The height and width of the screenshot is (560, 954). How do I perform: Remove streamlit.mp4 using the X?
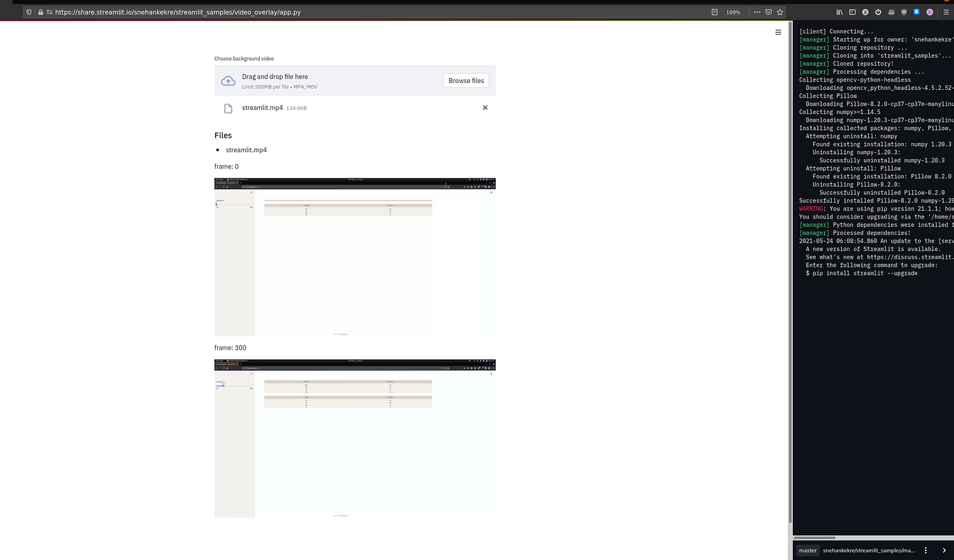coord(485,108)
